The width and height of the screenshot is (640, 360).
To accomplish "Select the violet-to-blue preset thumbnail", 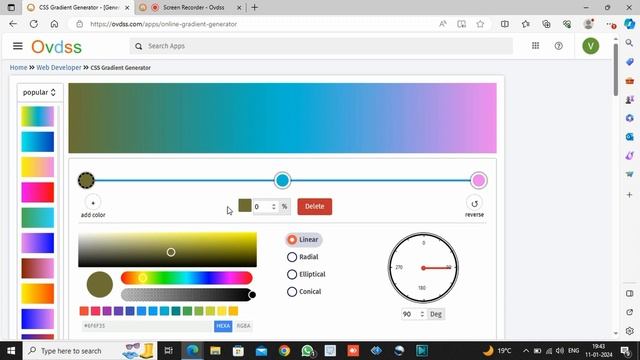I will coord(38,243).
